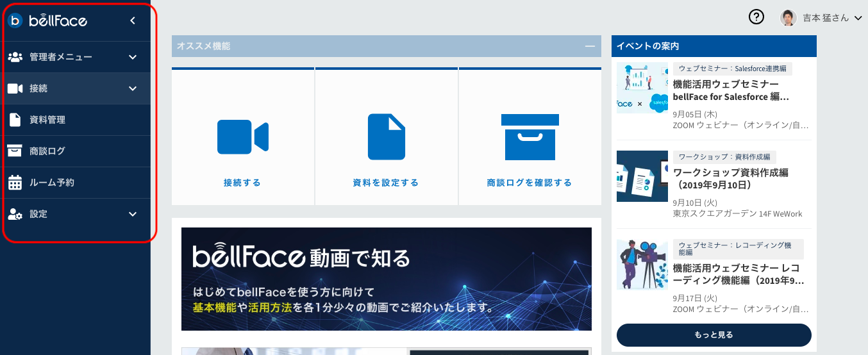
Task: Collapse the sidebar with the left chevron
Action: [x=133, y=21]
